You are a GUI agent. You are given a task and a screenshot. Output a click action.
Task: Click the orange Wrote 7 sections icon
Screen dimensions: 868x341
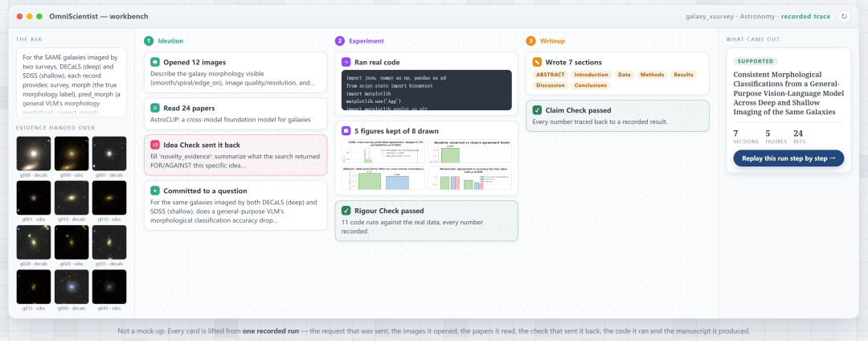[537, 62]
